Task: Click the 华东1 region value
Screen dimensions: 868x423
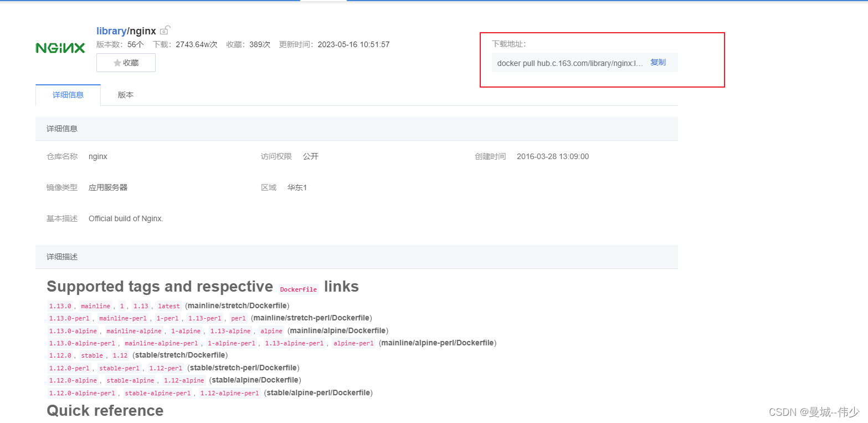Action: click(x=297, y=187)
